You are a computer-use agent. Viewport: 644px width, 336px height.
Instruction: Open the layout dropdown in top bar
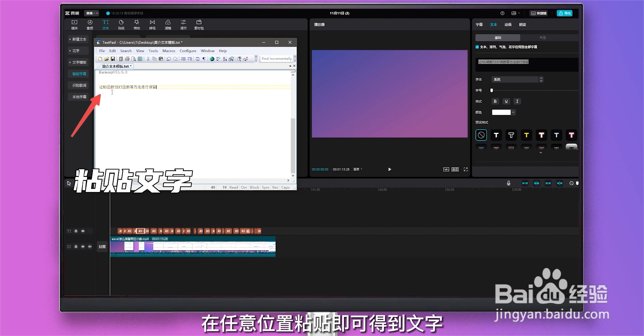516,13
